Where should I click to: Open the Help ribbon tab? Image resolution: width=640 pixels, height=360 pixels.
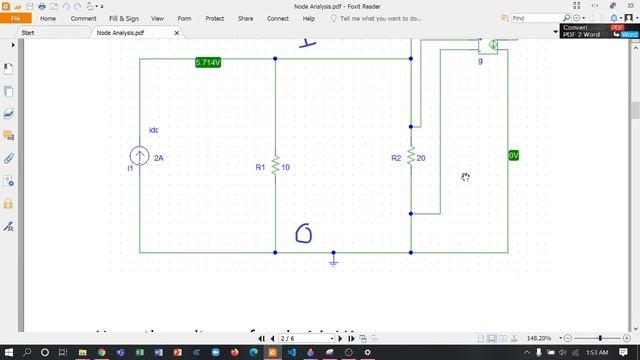click(309, 18)
